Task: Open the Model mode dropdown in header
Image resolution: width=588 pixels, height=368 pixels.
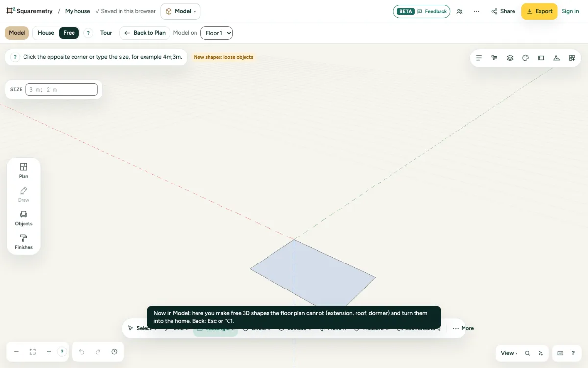Action: click(180, 11)
